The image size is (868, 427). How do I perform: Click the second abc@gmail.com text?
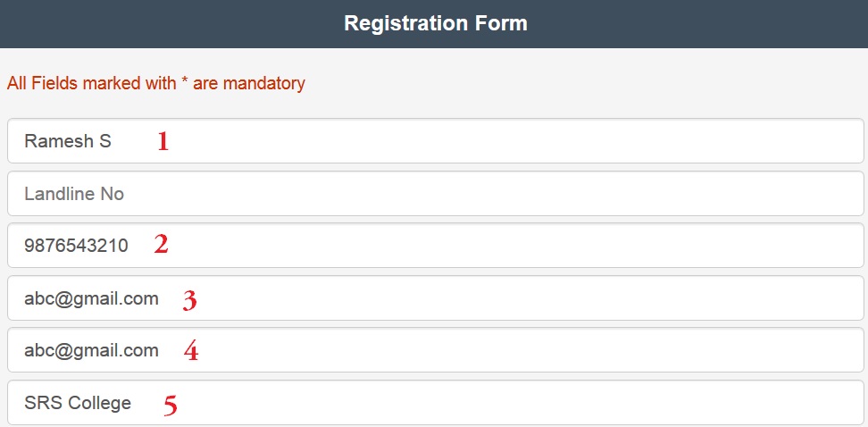(x=91, y=350)
